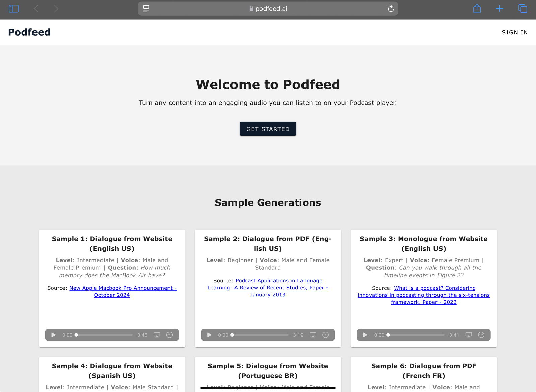Open Safari share sheet
The image size is (536, 392).
pyautogui.click(x=477, y=9)
